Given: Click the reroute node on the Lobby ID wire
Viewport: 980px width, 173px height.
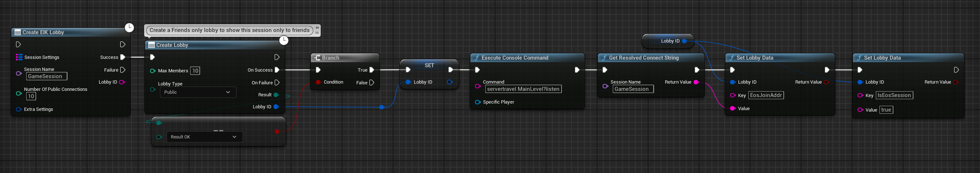Looking at the screenshot, I should coord(381,107).
